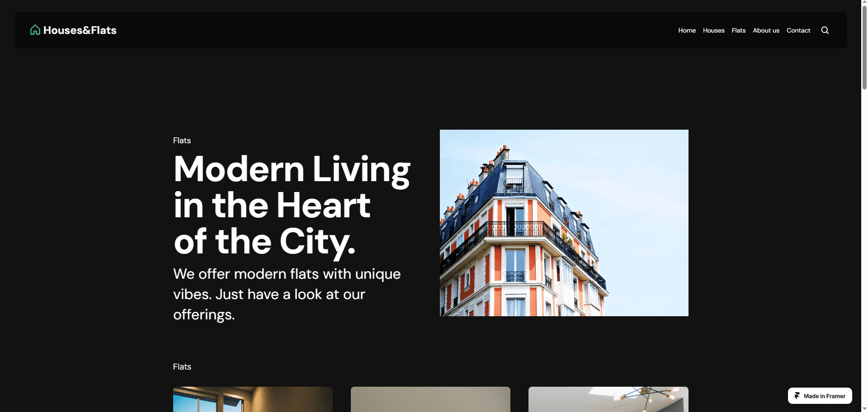
Task: Open the third flat card with chandelier
Action: (608, 399)
